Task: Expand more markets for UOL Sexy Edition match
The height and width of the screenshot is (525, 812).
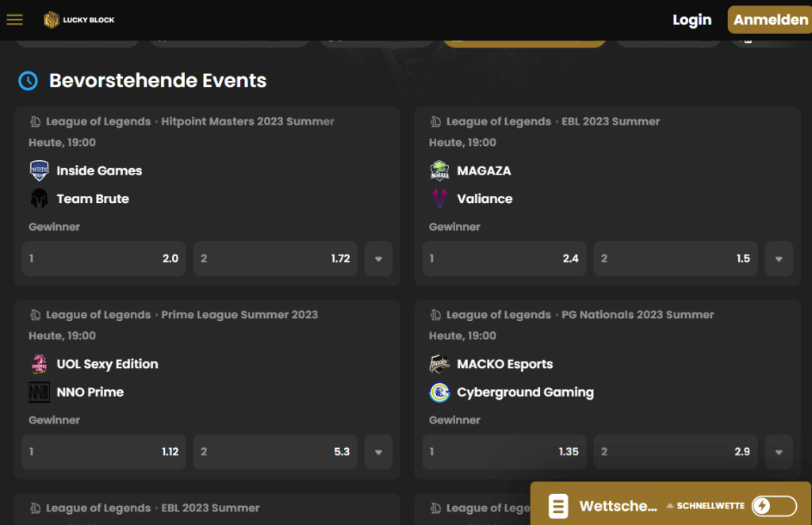Action: coord(378,452)
